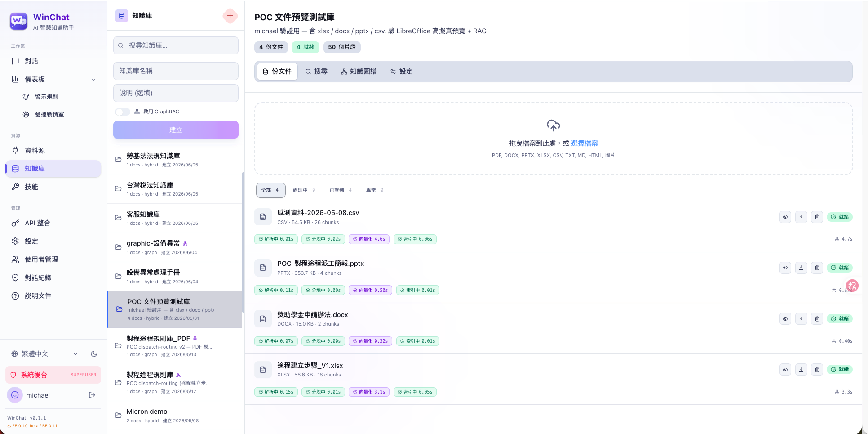Open 技能 in the sidebar

coord(53,187)
